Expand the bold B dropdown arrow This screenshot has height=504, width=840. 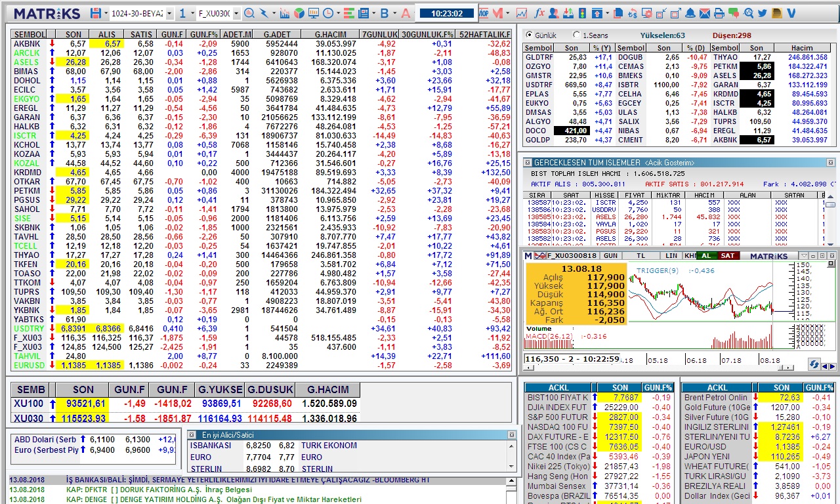394,13
